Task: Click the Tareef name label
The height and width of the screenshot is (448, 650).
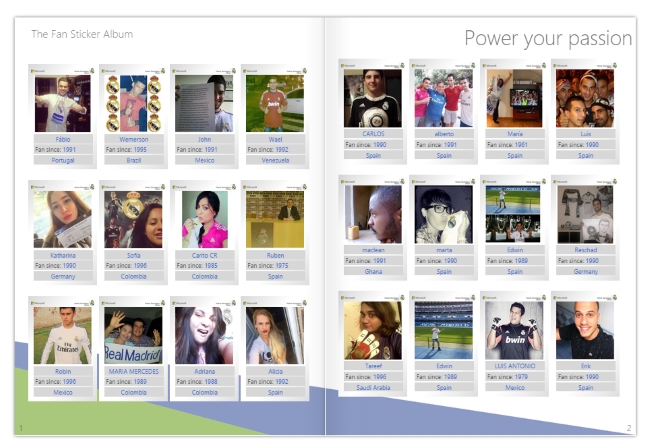Action: [373, 366]
